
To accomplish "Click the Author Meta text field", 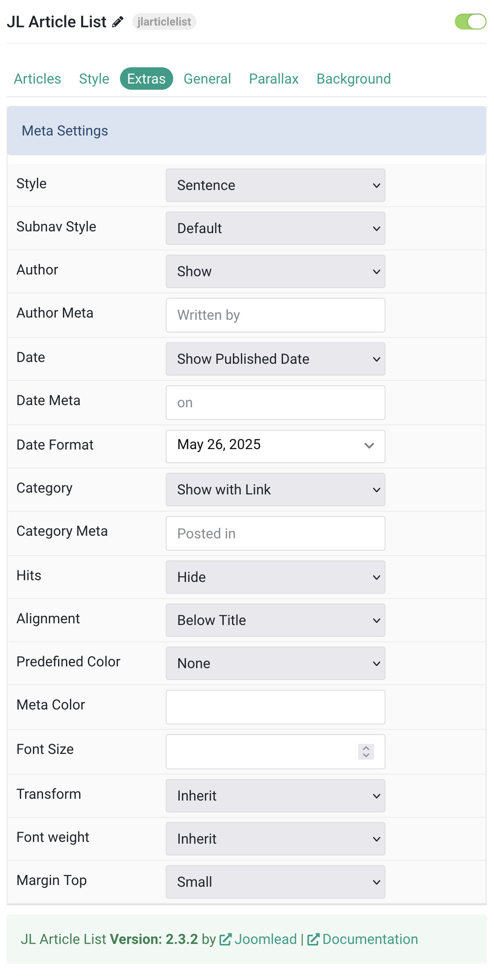I will pyautogui.click(x=276, y=315).
